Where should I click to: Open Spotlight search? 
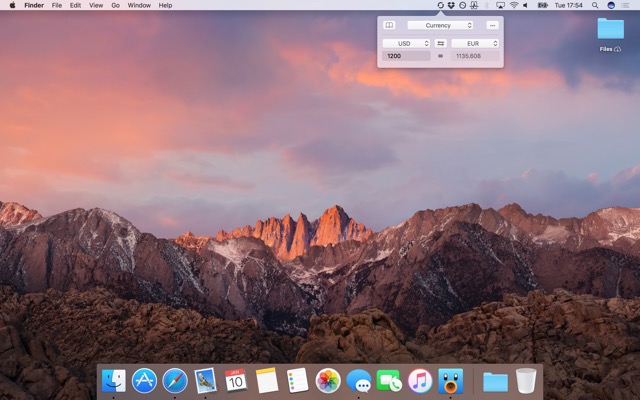coord(595,5)
